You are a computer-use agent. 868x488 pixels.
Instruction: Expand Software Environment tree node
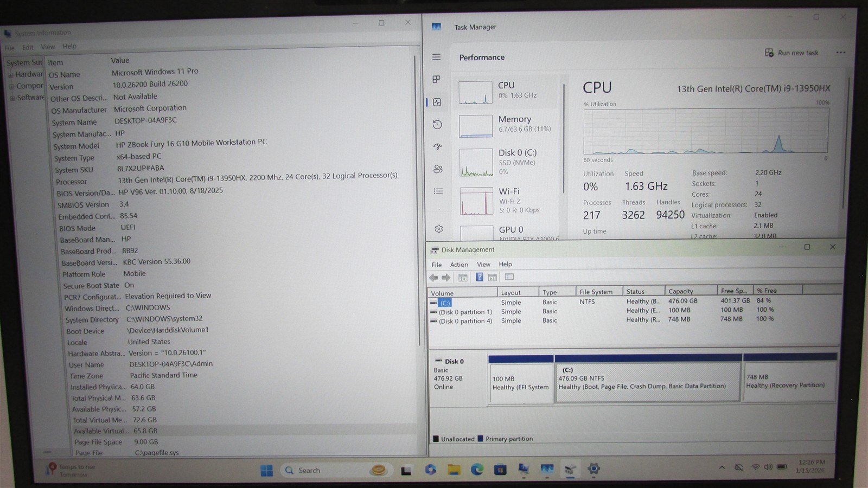12,98
